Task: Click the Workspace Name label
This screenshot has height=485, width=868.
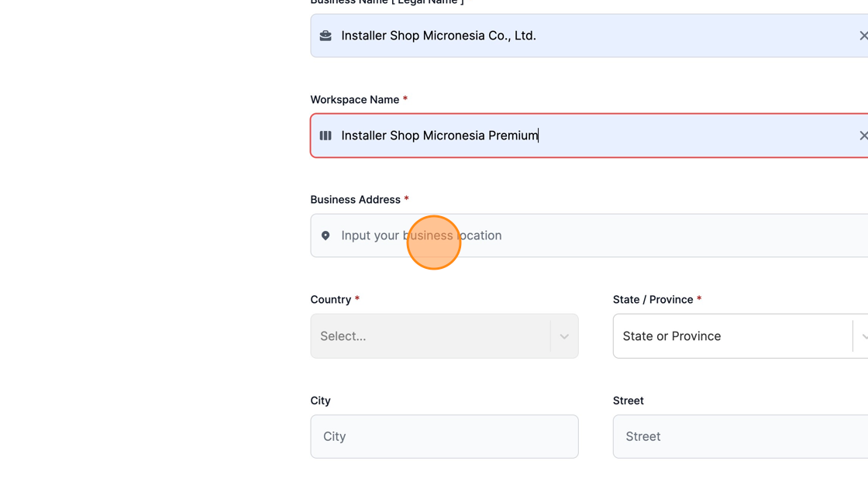Action: [355, 100]
